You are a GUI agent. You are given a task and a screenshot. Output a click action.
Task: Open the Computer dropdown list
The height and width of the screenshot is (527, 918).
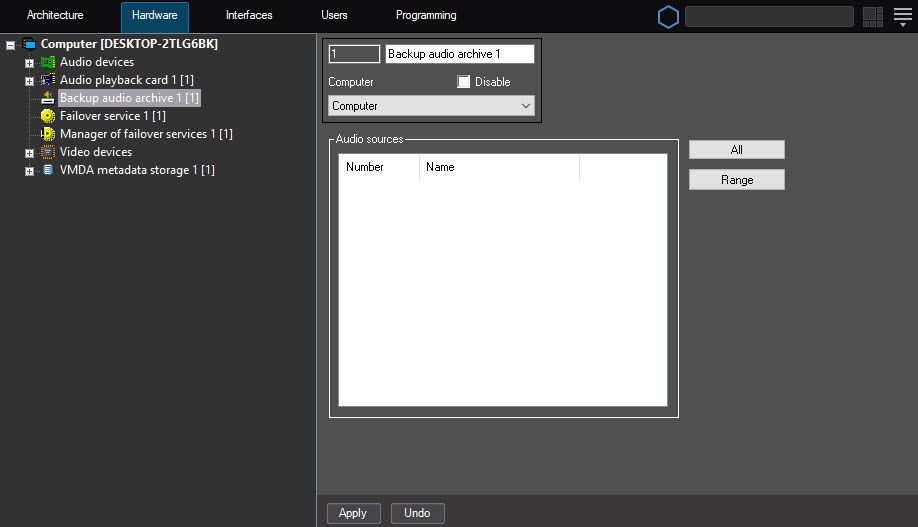[431, 106]
